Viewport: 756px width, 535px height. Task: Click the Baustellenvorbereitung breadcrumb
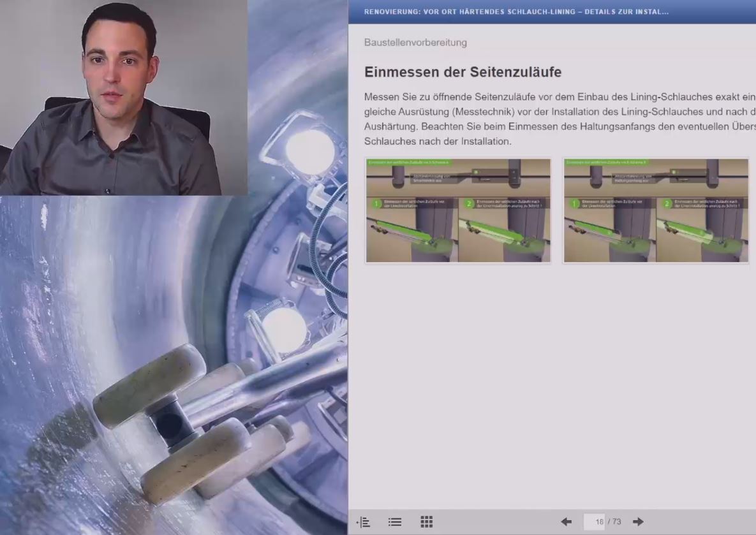(x=415, y=43)
